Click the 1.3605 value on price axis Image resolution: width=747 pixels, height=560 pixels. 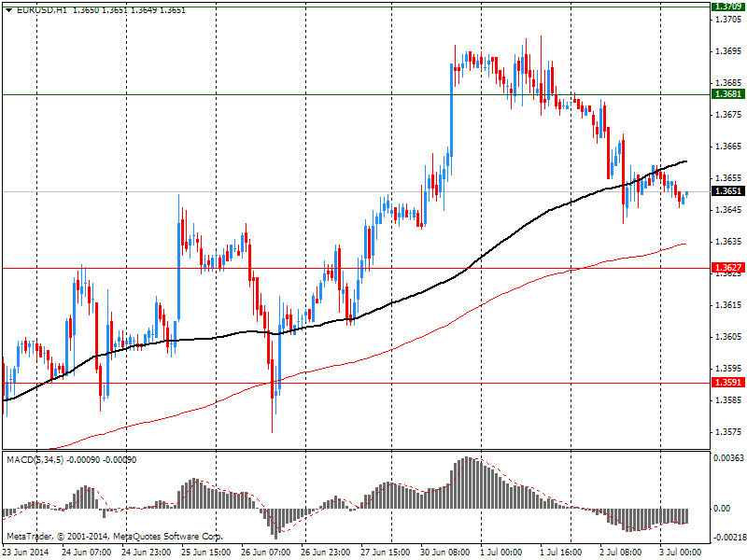pyautogui.click(x=728, y=337)
